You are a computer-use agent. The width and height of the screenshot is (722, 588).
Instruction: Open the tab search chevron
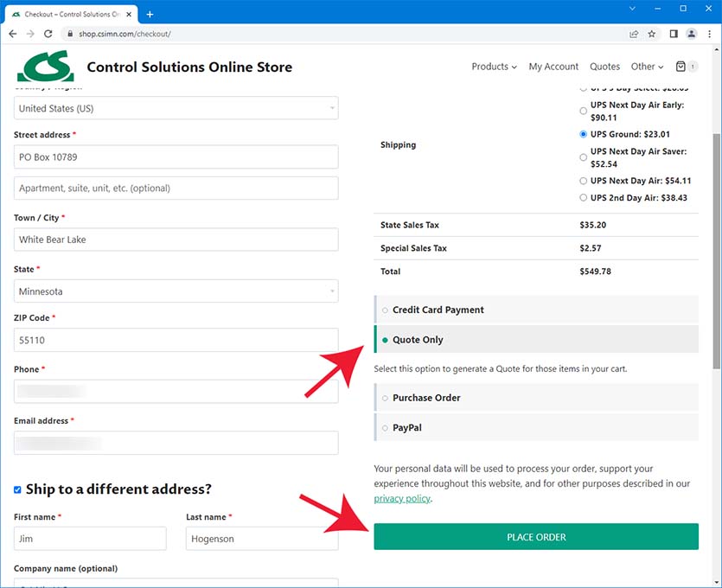[632, 9]
